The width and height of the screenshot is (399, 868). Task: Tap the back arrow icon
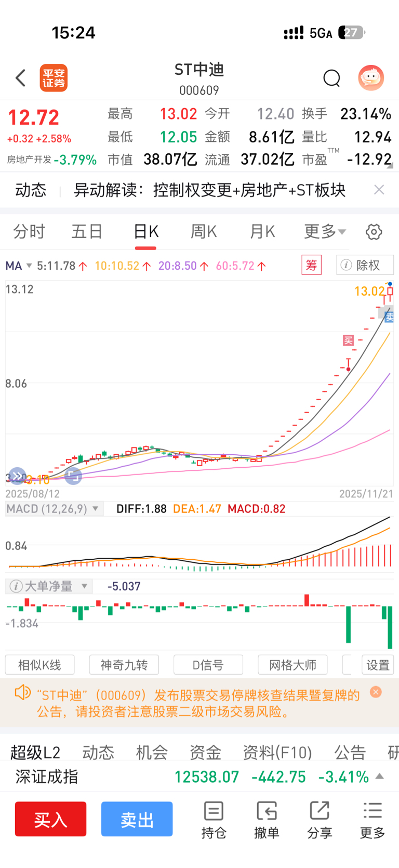(20, 78)
